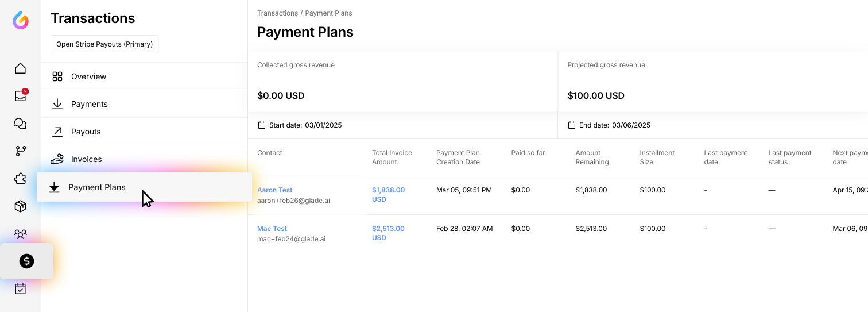Open Invoices section
The height and width of the screenshot is (312, 868).
(x=86, y=159)
